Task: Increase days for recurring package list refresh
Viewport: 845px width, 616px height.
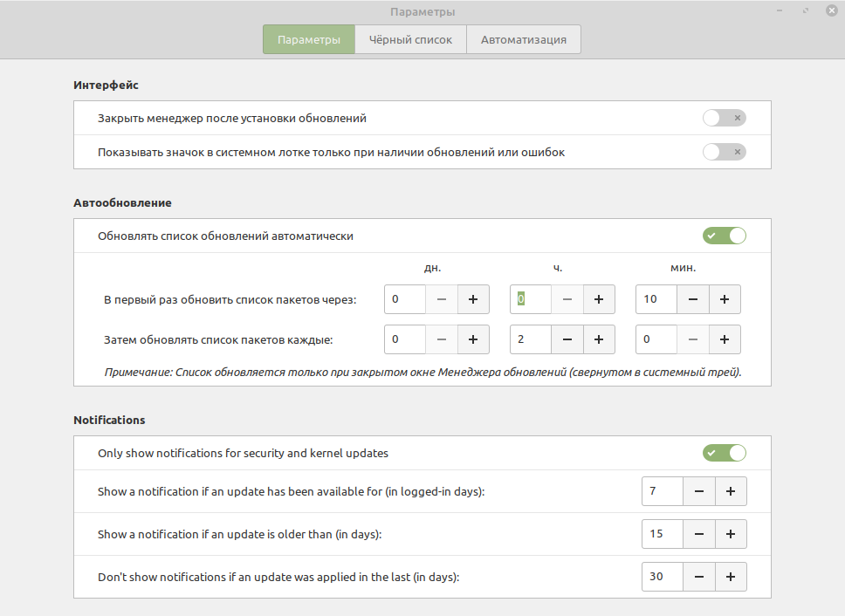Action: point(473,339)
